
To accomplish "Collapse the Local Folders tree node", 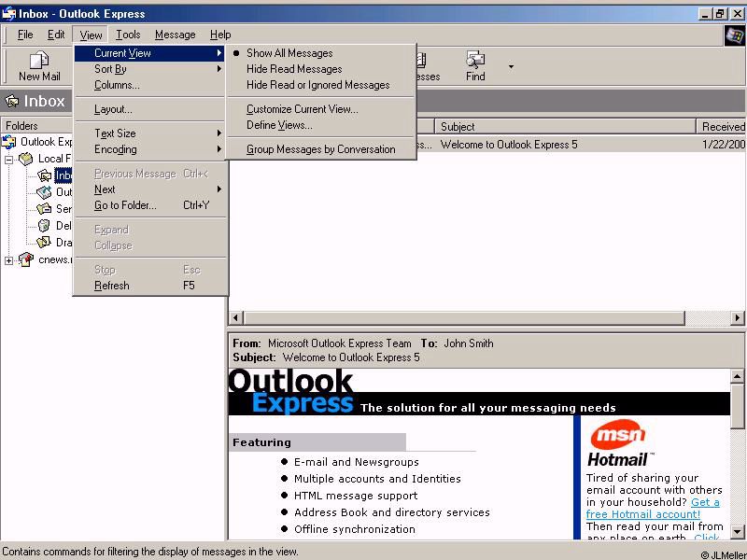I will click(x=9, y=160).
